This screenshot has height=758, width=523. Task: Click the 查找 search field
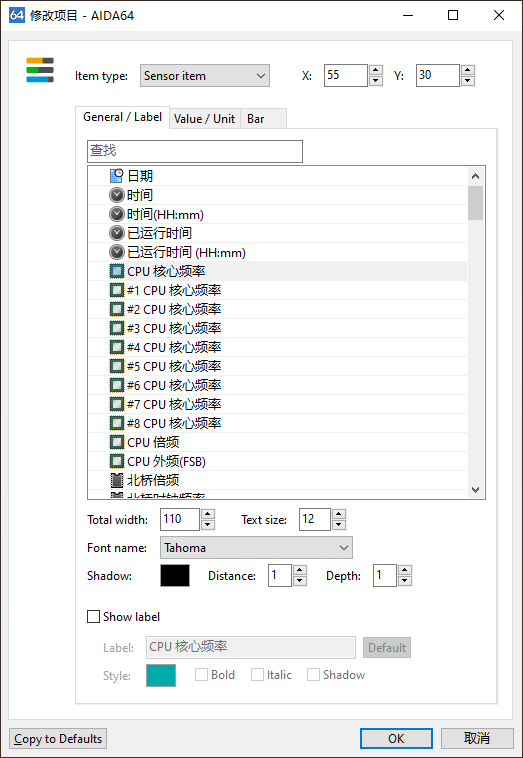(195, 151)
